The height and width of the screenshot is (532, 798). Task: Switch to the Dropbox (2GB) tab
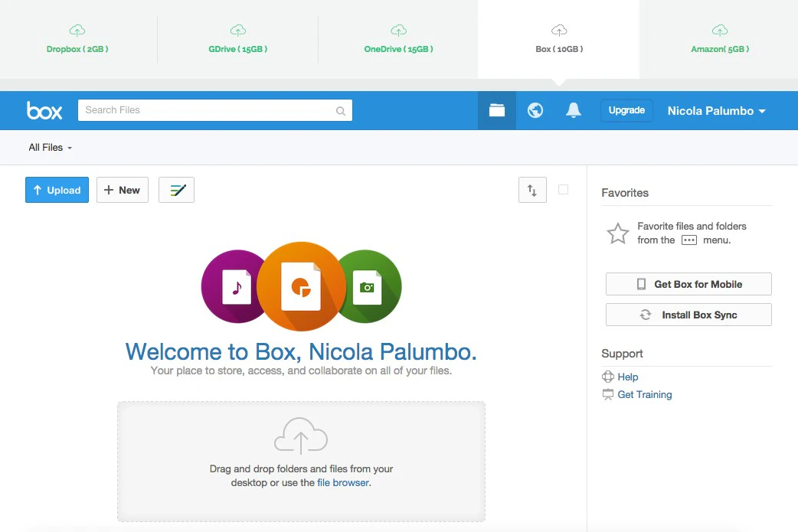(77, 40)
